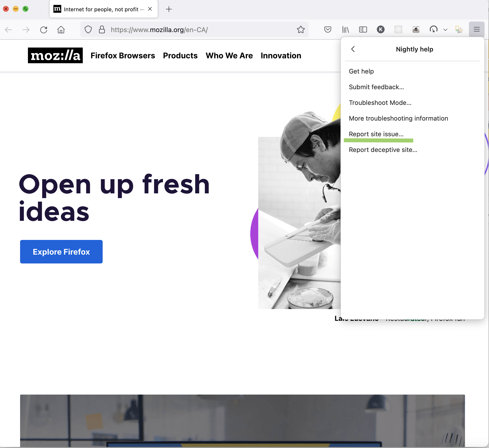Viewport: 489px width, 448px height.
Task: Click 'Explore Firefox' button on homepage
Action: (61, 251)
